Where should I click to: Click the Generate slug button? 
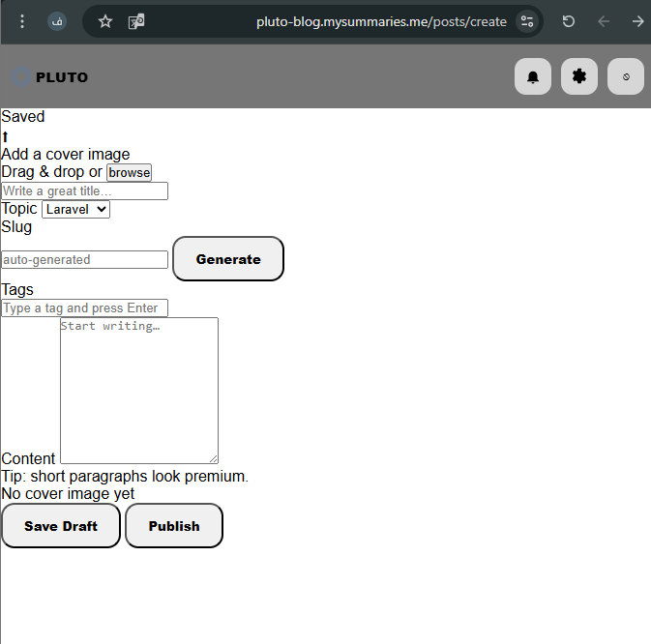click(228, 259)
